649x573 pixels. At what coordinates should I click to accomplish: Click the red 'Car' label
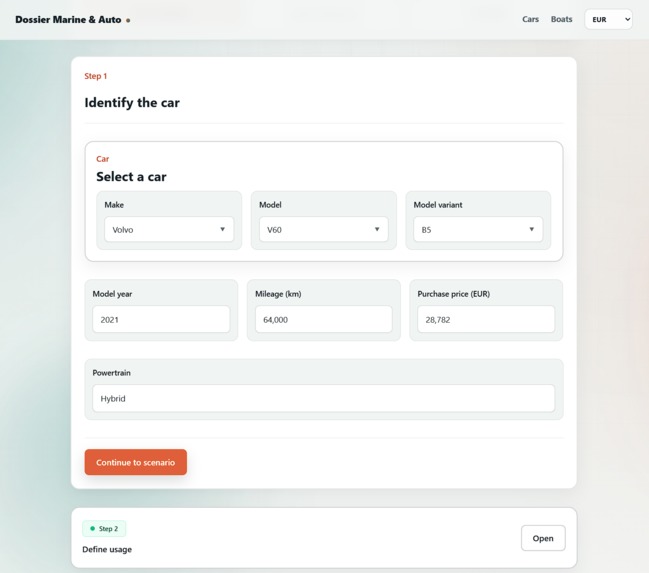tap(103, 159)
